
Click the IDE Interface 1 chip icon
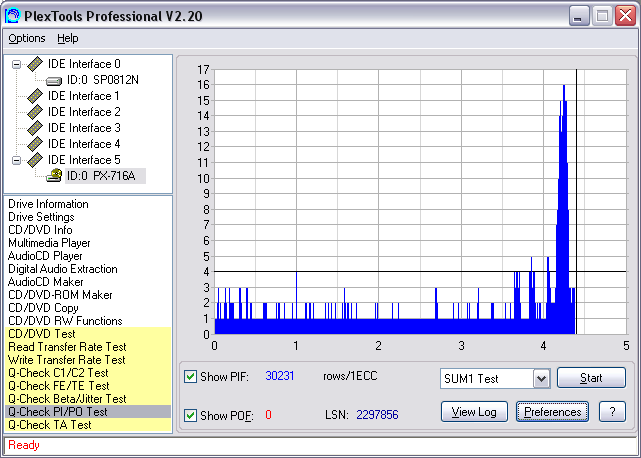35,96
